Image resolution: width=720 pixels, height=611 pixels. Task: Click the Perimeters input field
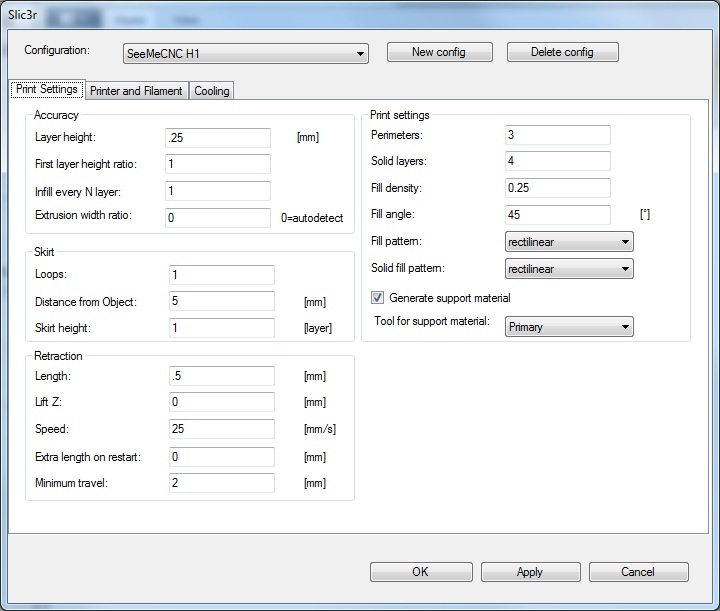pyautogui.click(x=558, y=135)
